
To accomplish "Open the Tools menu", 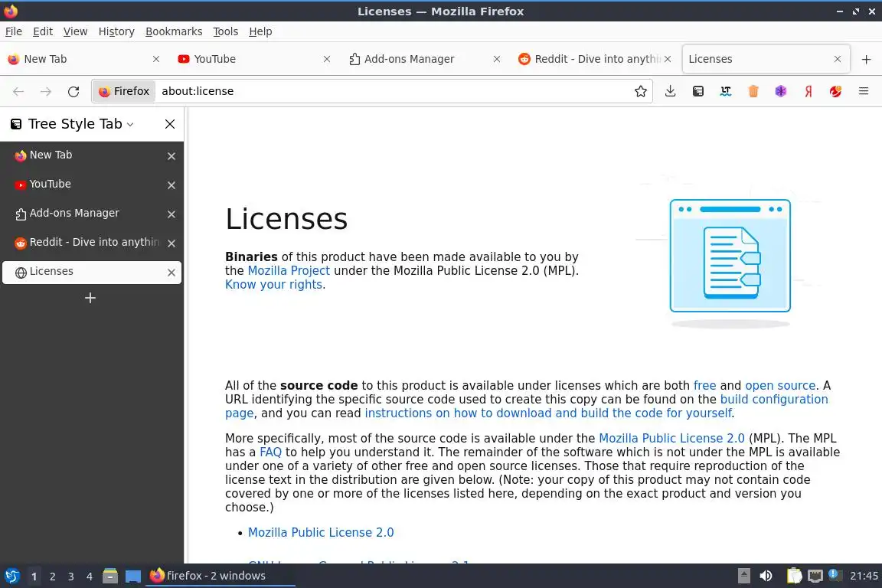I will tap(226, 31).
